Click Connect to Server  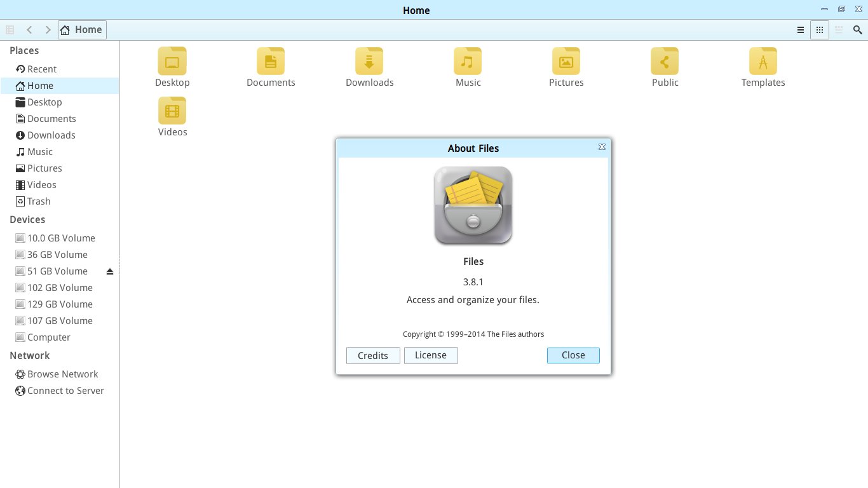click(65, 391)
